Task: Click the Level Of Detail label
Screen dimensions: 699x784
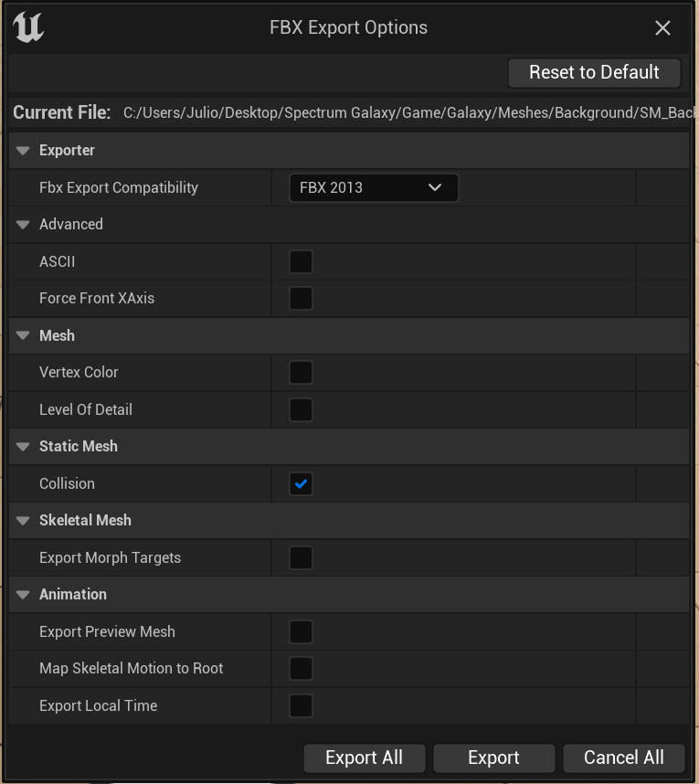Action: pos(86,409)
